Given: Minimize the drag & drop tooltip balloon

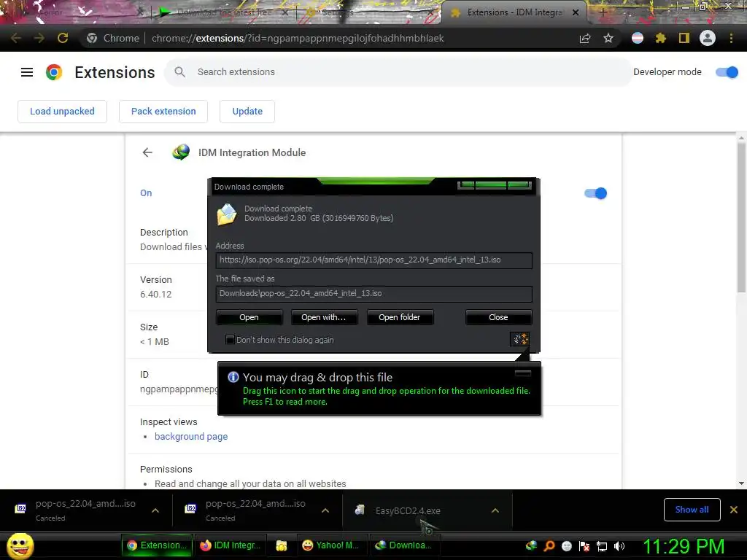Looking at the screenshot, I should point(522,373).
